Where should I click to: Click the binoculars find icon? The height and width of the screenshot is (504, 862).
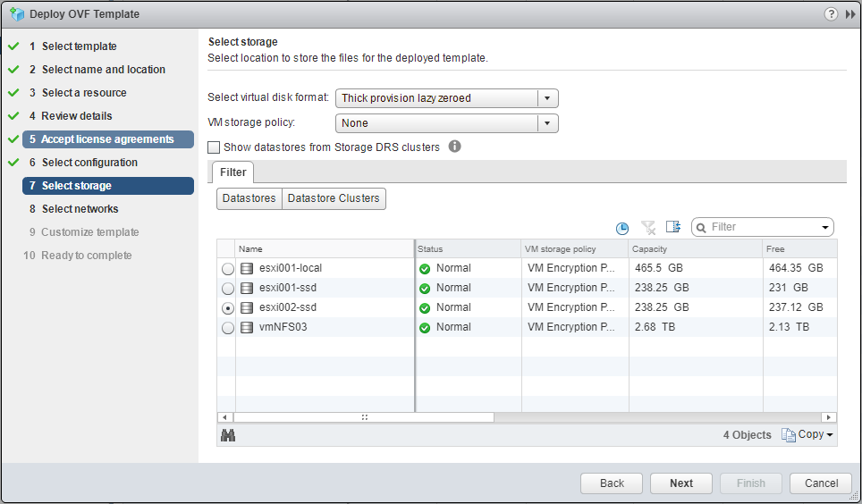pos(227,435)
